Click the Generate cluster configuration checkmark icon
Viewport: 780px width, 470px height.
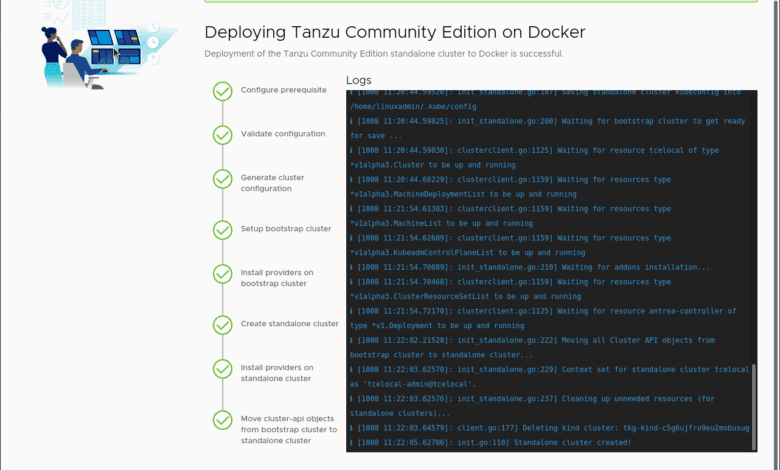[x=222, y=179]
